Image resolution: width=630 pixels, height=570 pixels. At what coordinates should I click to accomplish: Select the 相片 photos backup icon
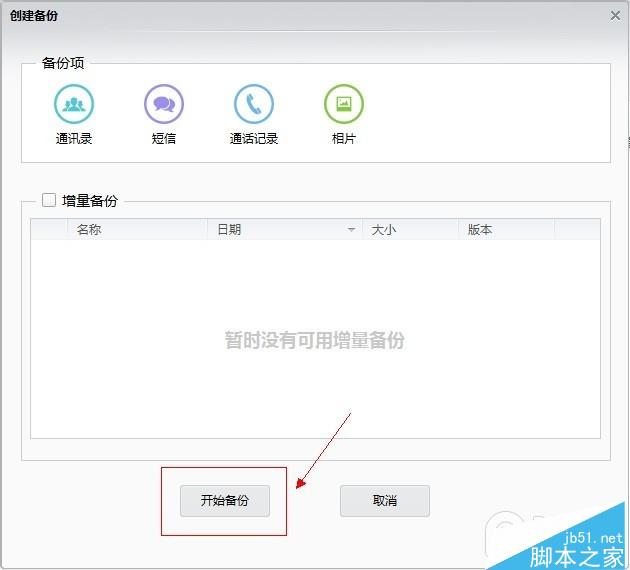point(344,104)
